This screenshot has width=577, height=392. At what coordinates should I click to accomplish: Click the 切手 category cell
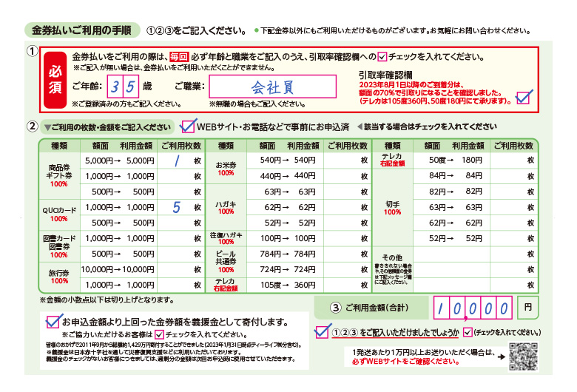[393, 207]
